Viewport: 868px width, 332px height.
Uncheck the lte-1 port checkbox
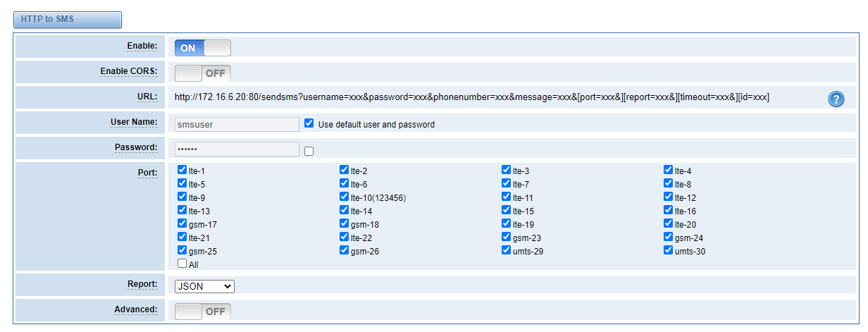[x=182, y=170]
